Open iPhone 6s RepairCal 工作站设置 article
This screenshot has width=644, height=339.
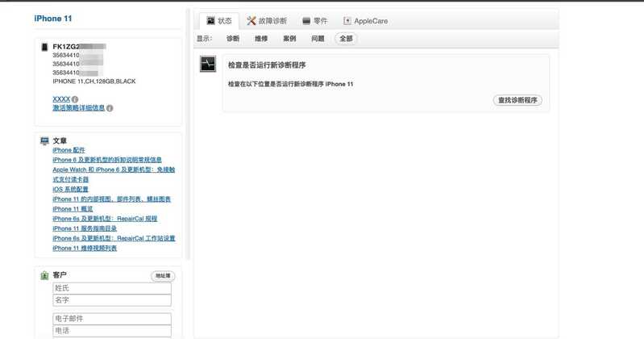(x=114, y=238)
